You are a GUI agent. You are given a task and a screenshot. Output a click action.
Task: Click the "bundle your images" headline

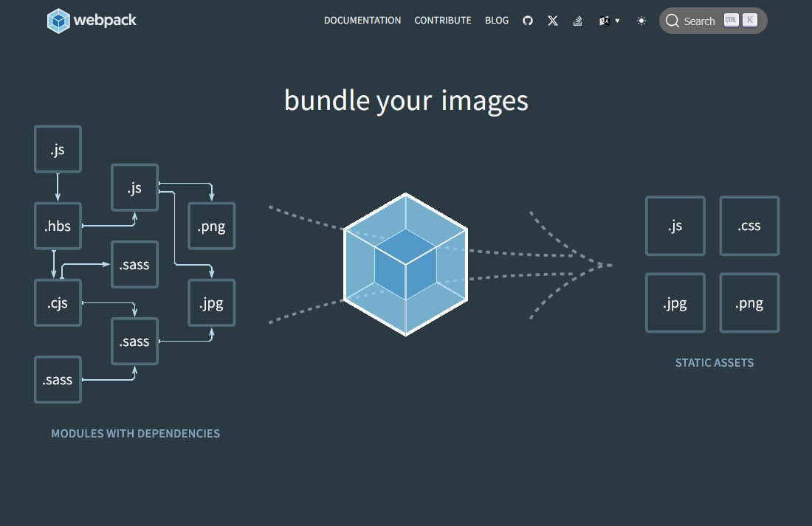tap(406, 100)
